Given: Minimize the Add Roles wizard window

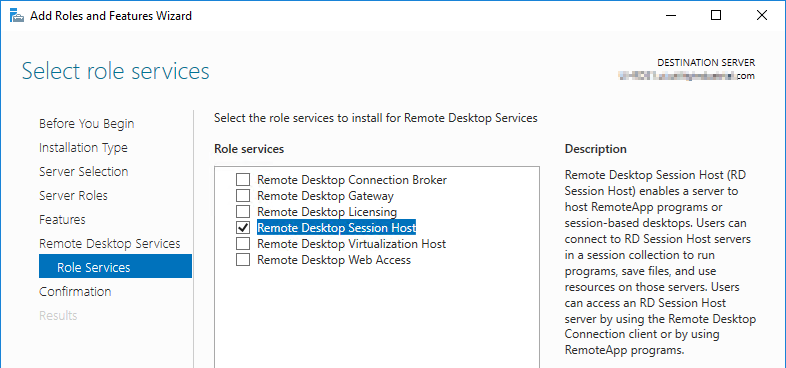Looking at the screenshot, I should [x=670, y=16].
